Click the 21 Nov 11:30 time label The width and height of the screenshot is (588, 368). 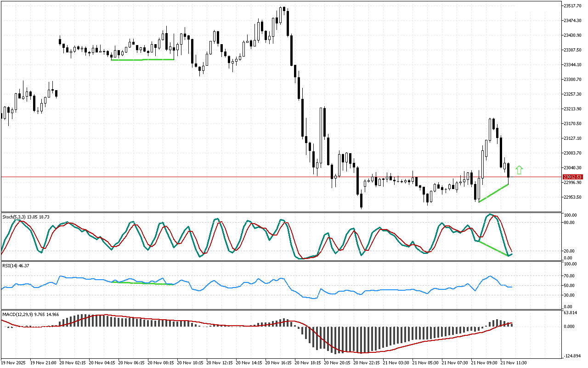(x=514, y=363)
